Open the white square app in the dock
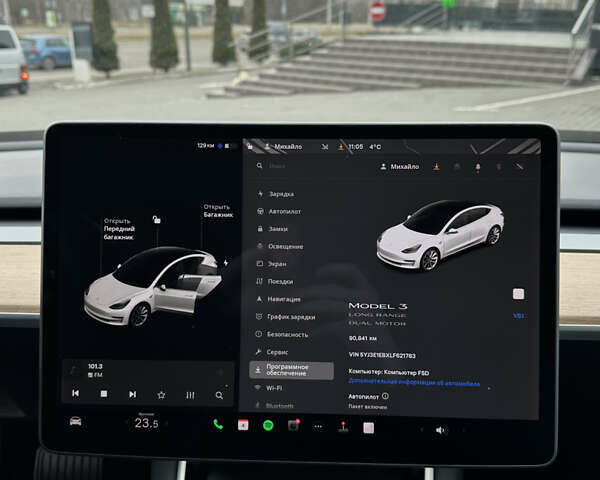 click(368, 428)
